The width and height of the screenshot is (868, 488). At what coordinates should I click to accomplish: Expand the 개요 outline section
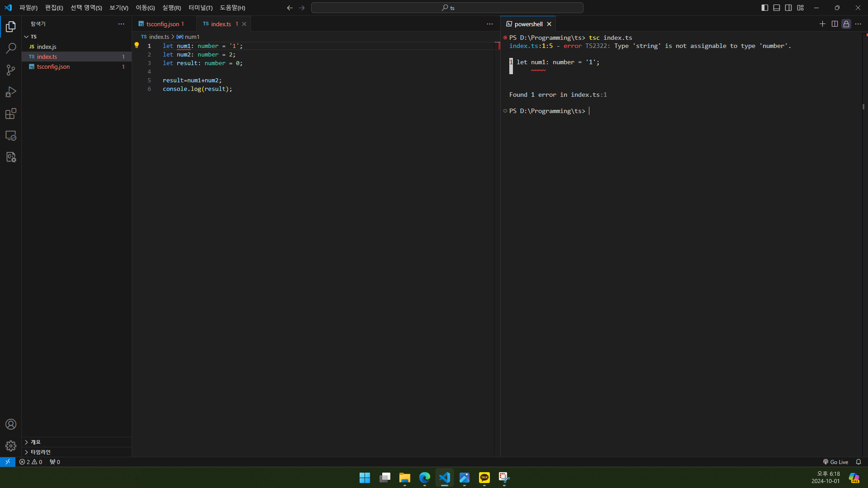(76, 442)
